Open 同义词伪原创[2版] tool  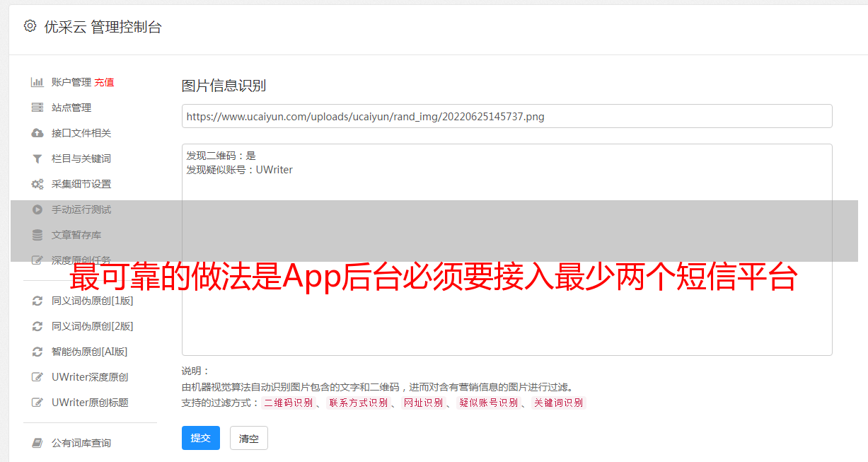(x=93, y=326)
